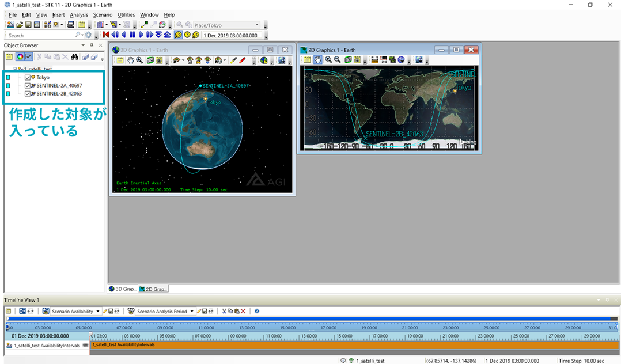Image resolution: width=621 pixels, height=364 pixels.
Task: Toggle Object Browser checkbox display button
Action: (29, 57)
